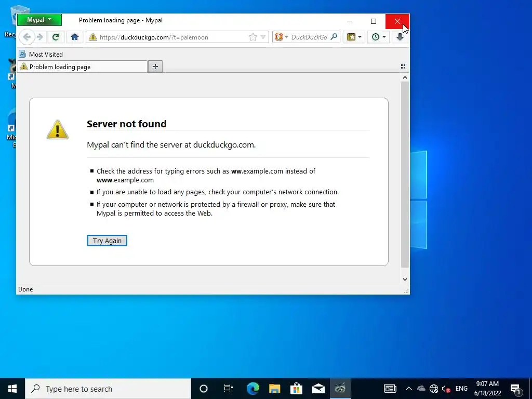The height and width of the screenshot is (399, 532).
Task: Go forward with the Forward arrow
Action: (x=40, y=37)
